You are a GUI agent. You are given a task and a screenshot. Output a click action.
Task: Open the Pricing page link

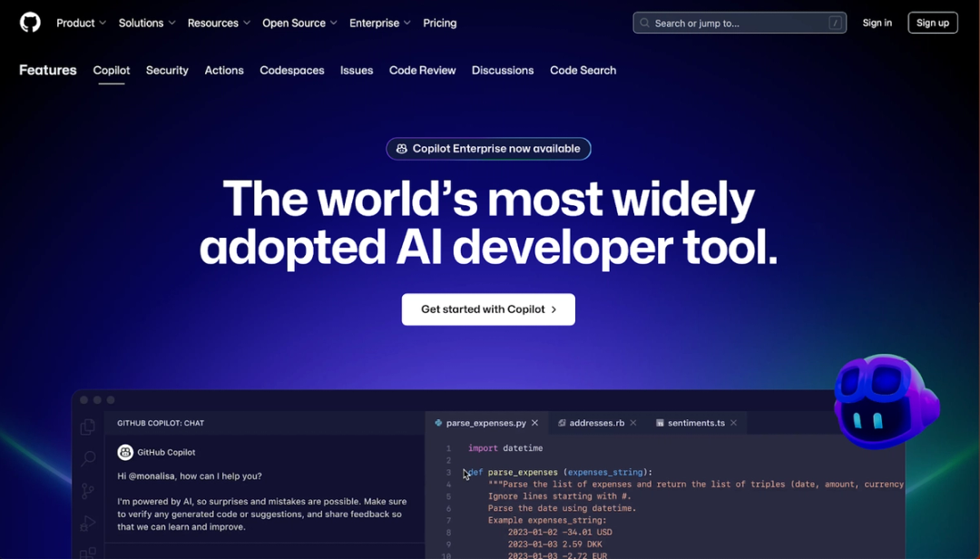click(440, 23)
